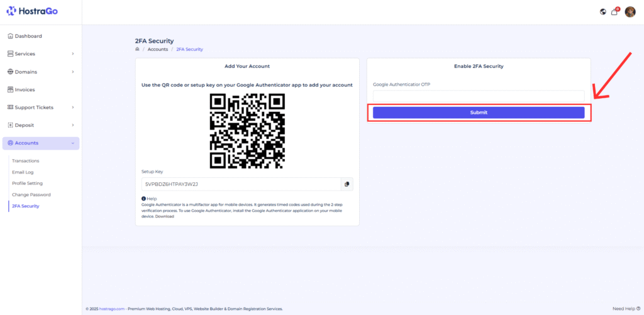Click the Submit button

coord(479,113)
